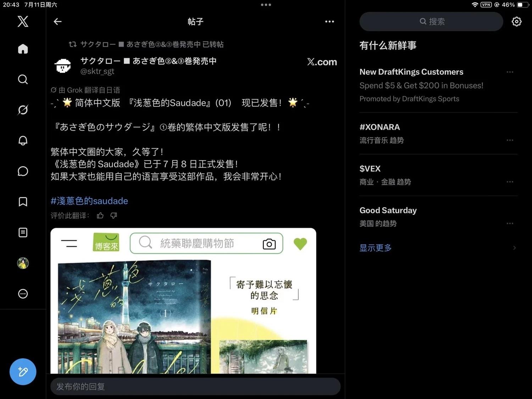Click the 搜索 search field

pyautogui.click(x=431, y=22)
